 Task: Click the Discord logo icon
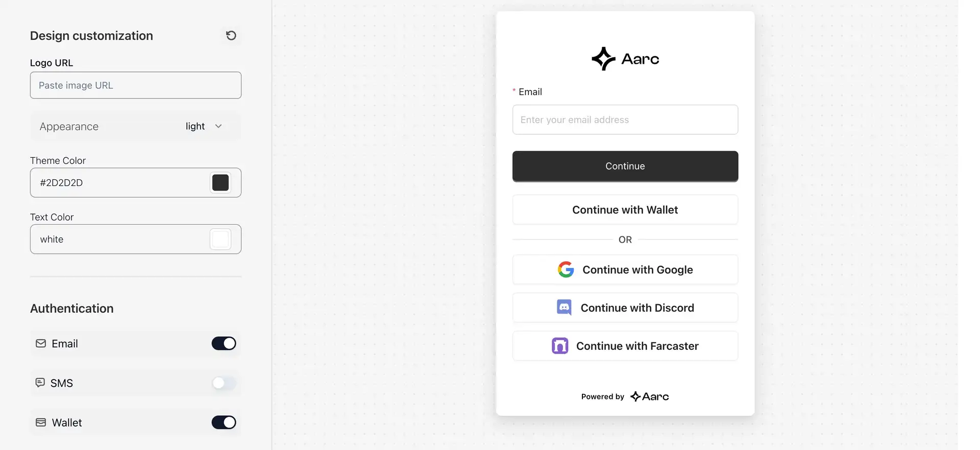(564, 307)
